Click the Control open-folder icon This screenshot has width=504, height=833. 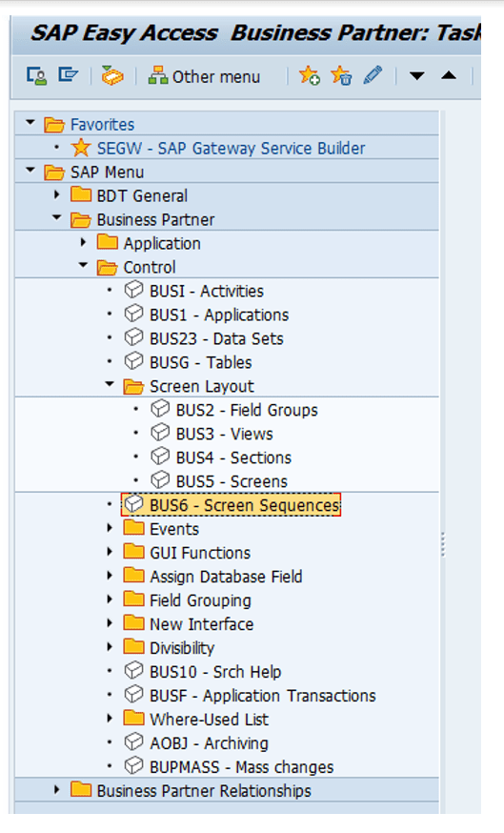[x=108, y=267]
